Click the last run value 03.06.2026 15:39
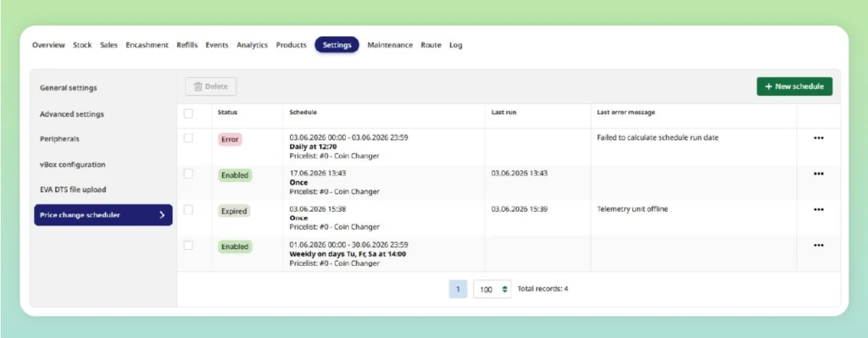 point(520,209)
